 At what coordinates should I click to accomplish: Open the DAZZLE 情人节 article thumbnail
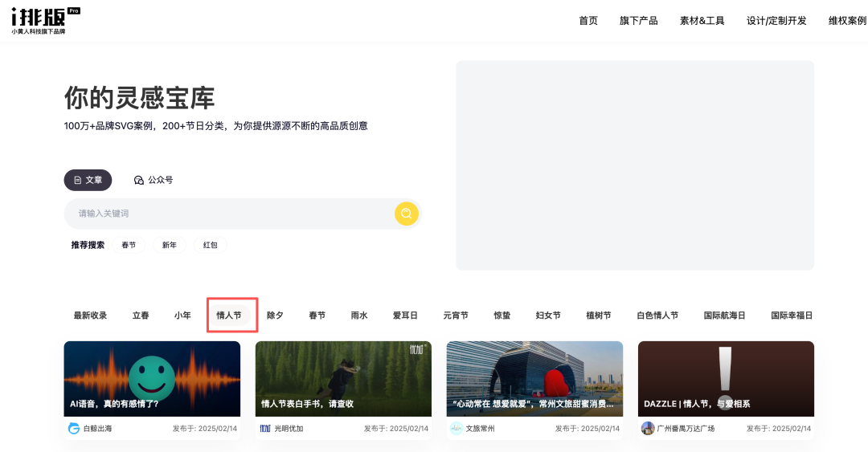click(726, 379)
